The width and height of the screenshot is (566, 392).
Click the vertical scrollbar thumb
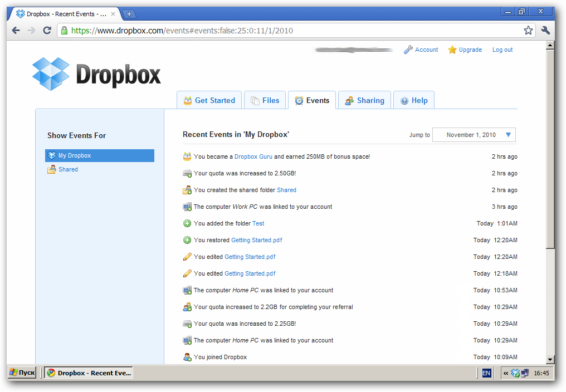click(x=550, y=149)
